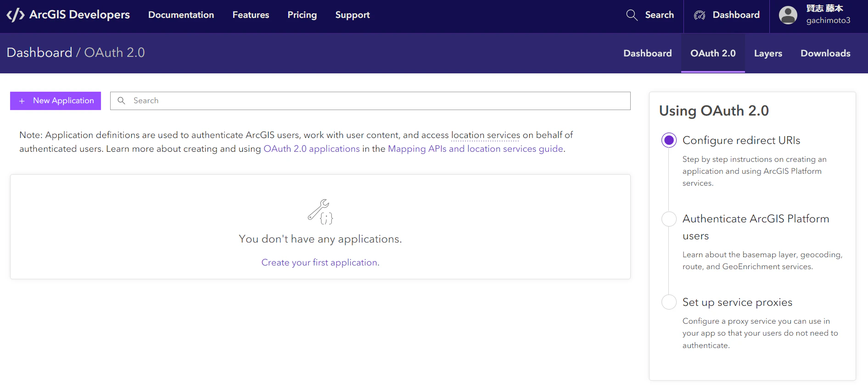
Task: Click the Search label in top navigation
Action: (659, 15)
